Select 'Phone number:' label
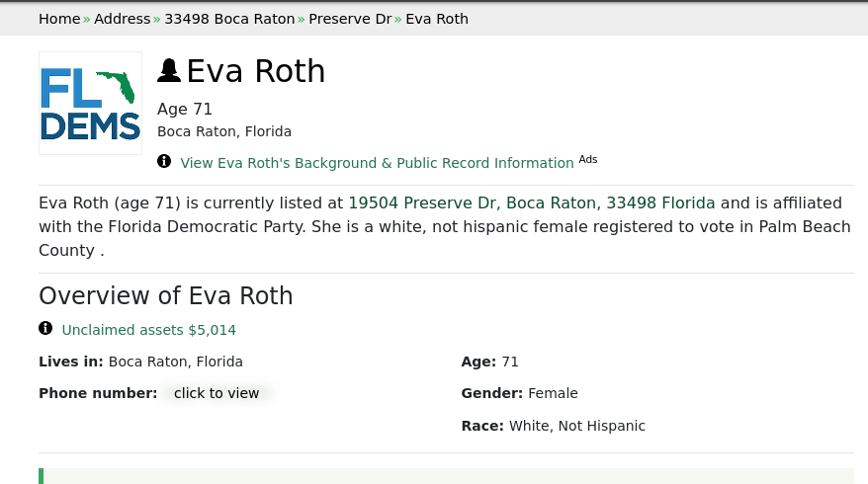868x484 pixels. tap(98, 393)
